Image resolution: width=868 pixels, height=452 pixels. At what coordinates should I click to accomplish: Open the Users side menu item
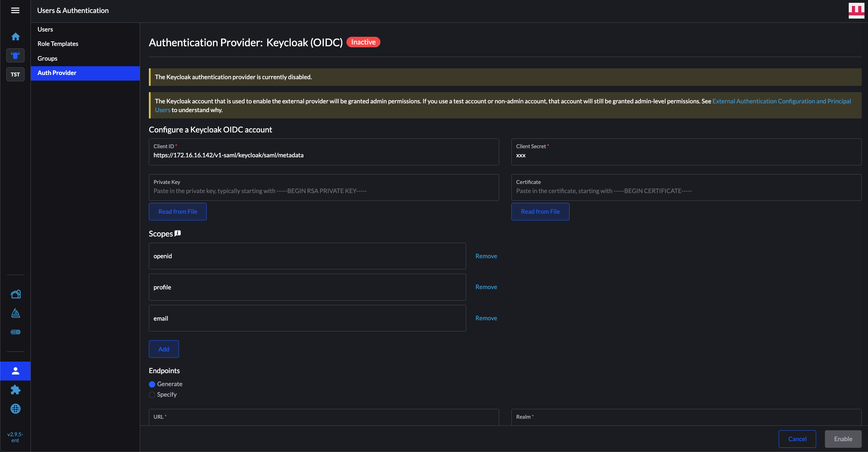45,29
